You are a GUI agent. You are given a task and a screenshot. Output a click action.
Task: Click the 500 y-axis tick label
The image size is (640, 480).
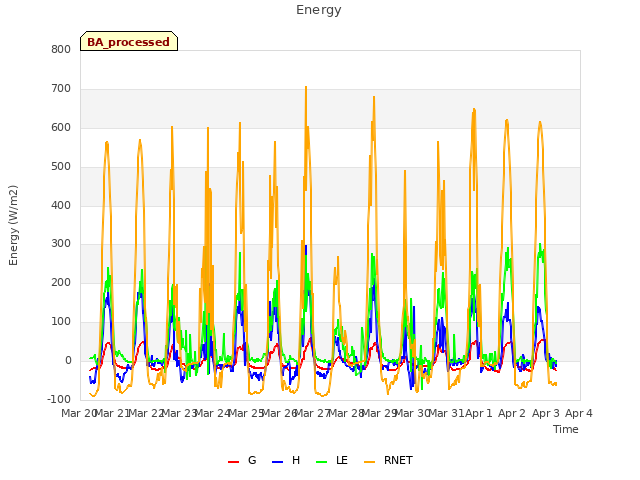(x=61, y=167)
